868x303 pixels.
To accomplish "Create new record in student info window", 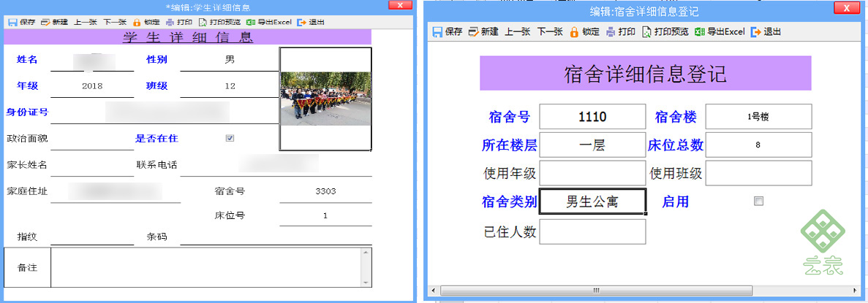I will tap(54, 23).
